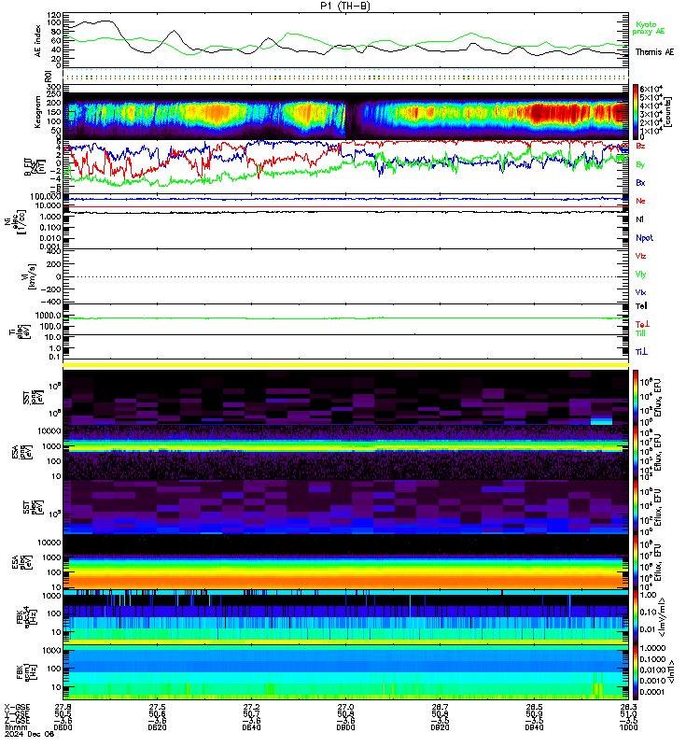
Task: Click the [counts] unit label on keogram scale
Action: (x=668, y=111)
